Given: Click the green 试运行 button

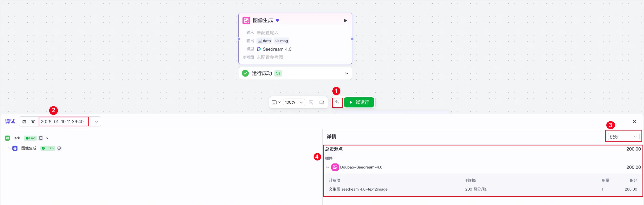Looking at the screenshot, I should point(359,102).
